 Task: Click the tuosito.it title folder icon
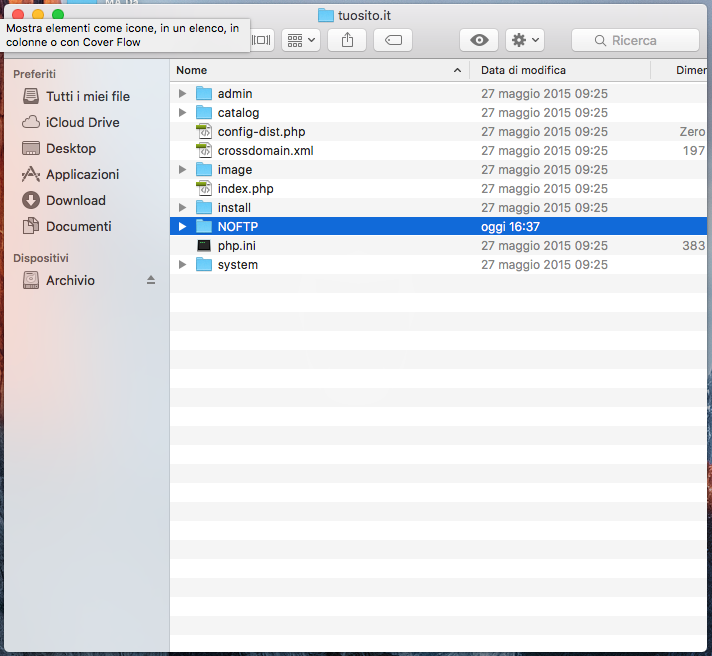tap(326, 15)
